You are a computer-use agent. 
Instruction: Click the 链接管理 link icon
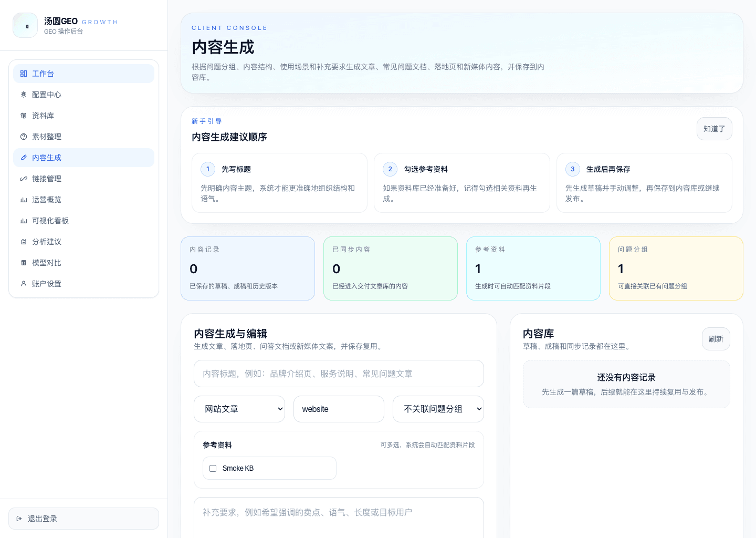[24, 179]
